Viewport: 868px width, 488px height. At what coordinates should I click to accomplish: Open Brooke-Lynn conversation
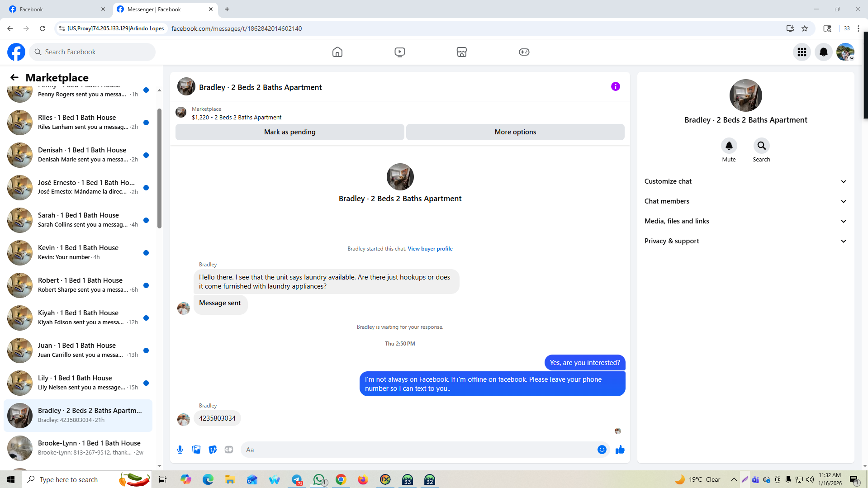tap(78, 448)
